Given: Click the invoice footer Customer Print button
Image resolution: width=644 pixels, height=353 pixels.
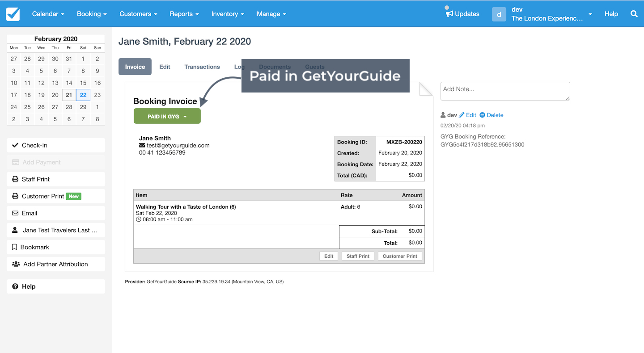Looking at the screenshot, I should pyautogui.click(x=400, y=256).
